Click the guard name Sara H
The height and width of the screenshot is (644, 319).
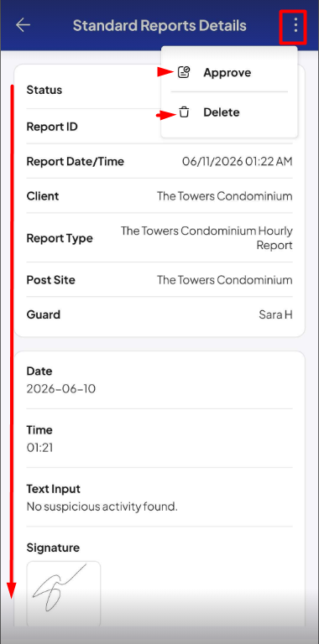(x=275, y=314)
